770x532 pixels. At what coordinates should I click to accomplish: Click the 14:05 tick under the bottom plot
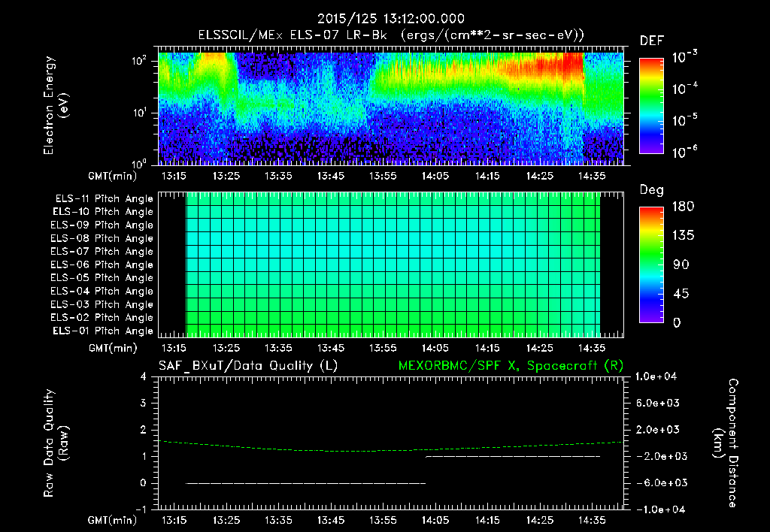(435, 520)
